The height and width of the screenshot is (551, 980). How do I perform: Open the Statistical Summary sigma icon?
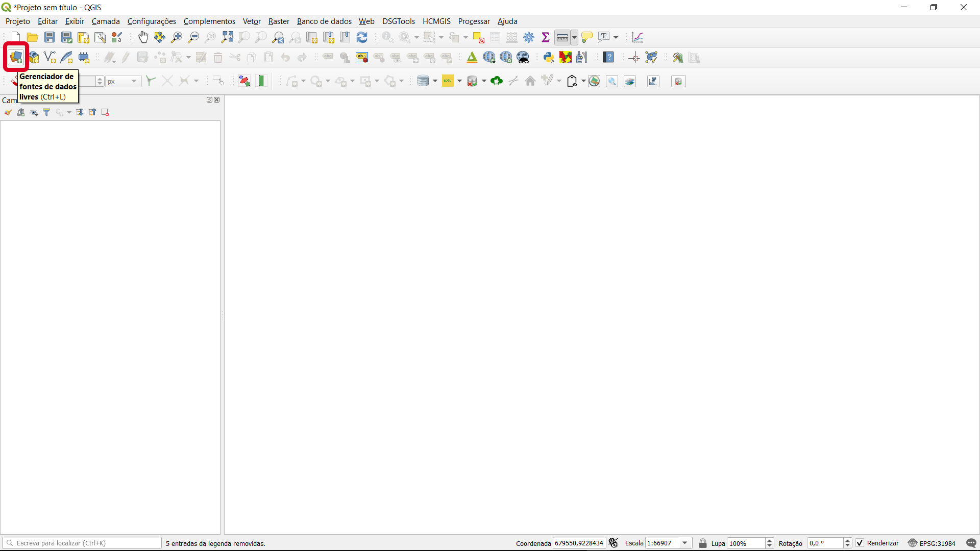coord(546,37)
